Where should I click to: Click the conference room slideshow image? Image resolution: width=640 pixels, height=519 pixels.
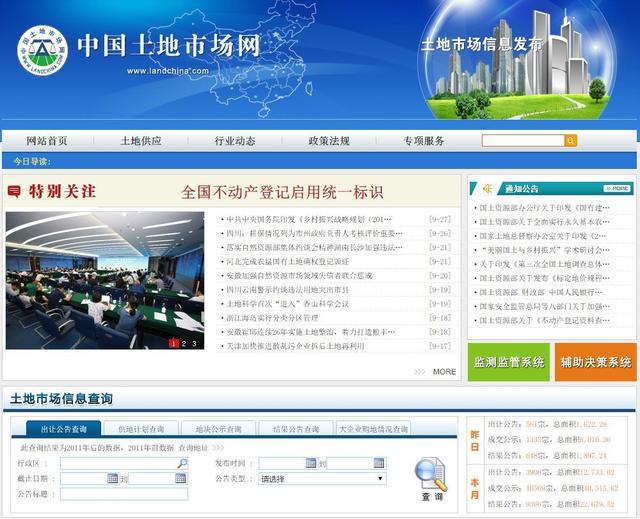click(x=105, y=280)
